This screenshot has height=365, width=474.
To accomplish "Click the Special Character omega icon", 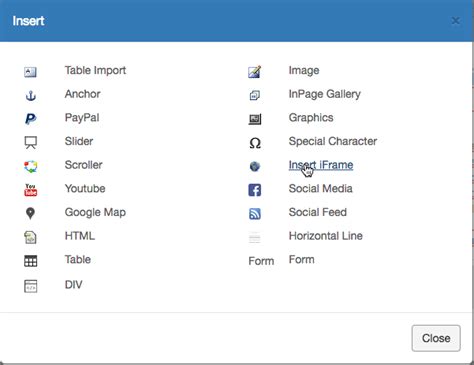I will tap(255, 143).
